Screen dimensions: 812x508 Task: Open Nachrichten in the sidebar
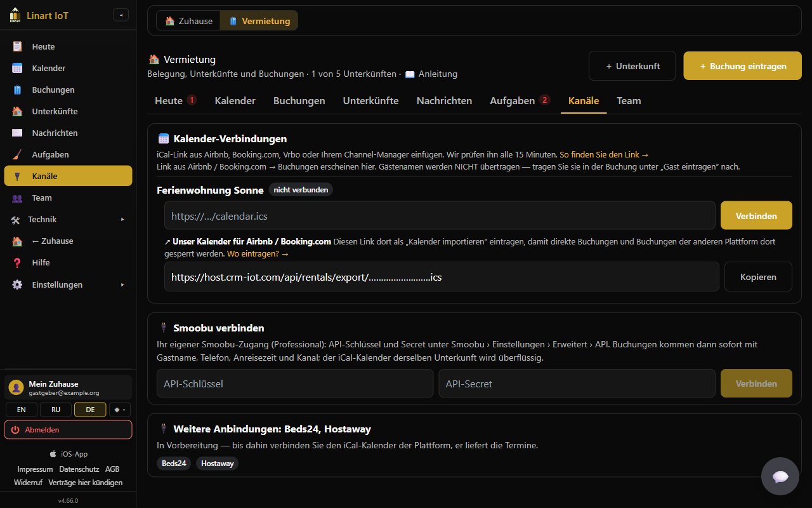[x=69, y=133]
